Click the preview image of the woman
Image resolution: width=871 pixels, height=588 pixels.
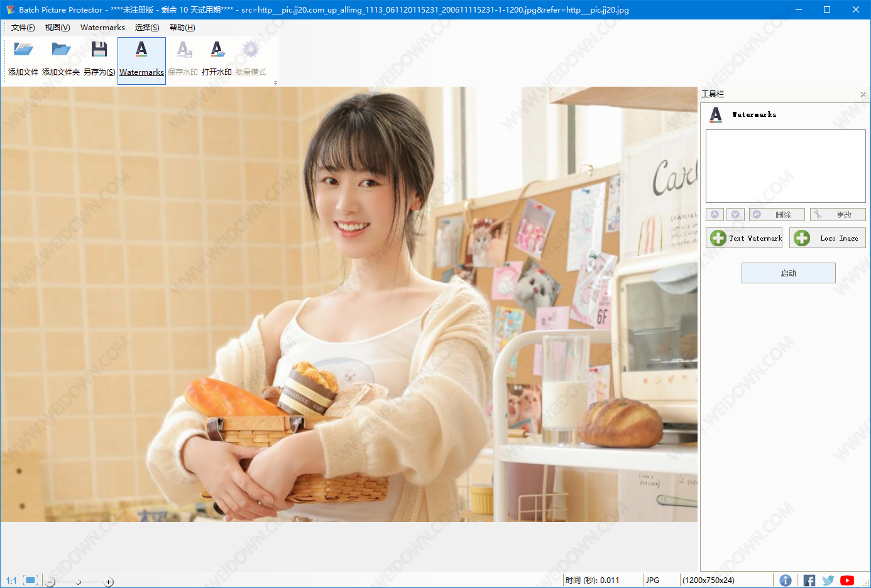349,304
